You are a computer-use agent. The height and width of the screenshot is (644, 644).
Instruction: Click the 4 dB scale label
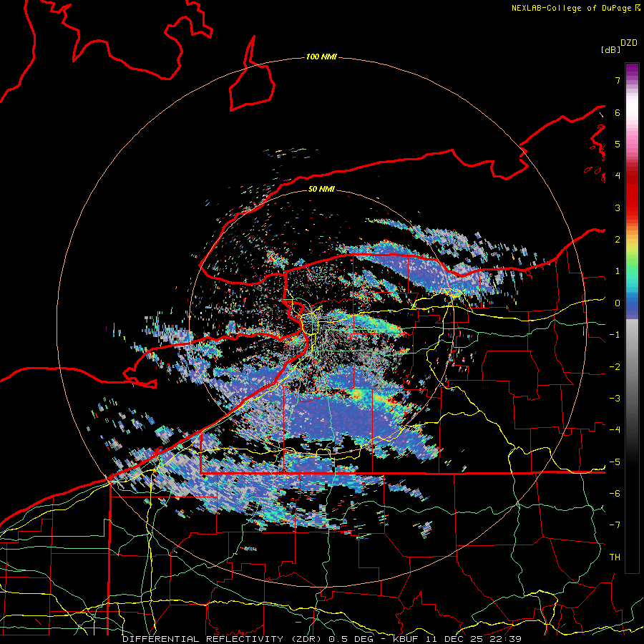pos(618,176)
